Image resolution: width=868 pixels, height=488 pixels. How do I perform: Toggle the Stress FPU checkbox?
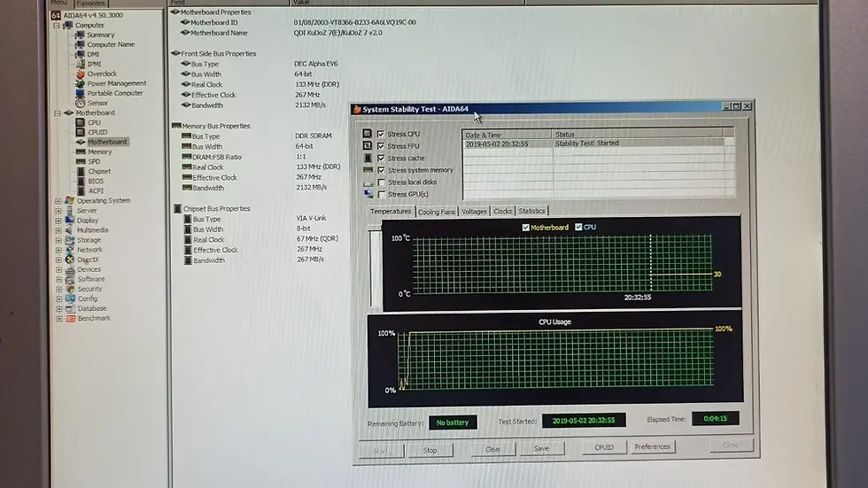tap(380, 146)
